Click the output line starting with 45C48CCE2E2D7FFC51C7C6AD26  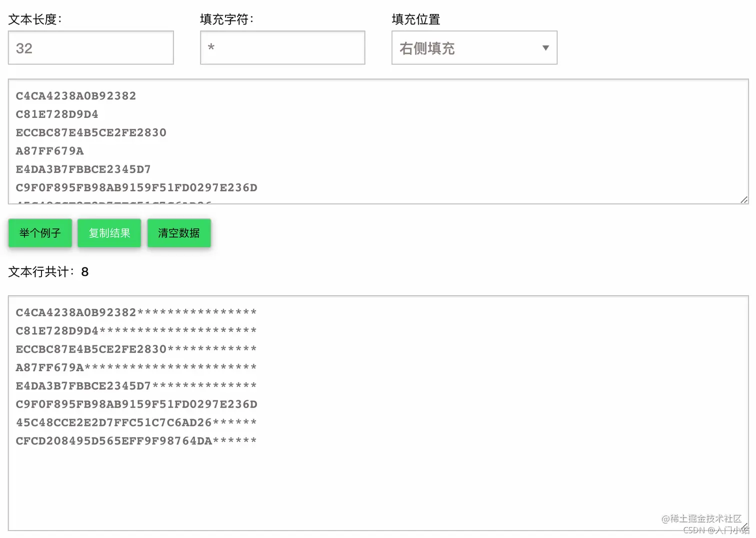pos(136,423)
